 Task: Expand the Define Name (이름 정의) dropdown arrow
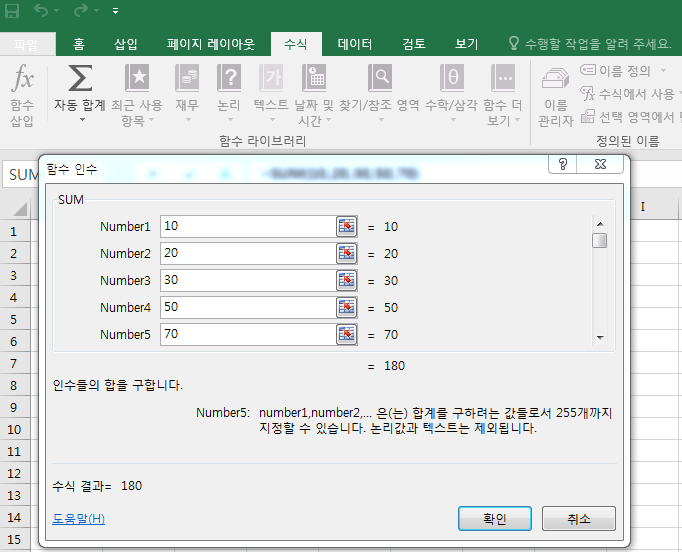pyautogui.click(x=663, y=70)
